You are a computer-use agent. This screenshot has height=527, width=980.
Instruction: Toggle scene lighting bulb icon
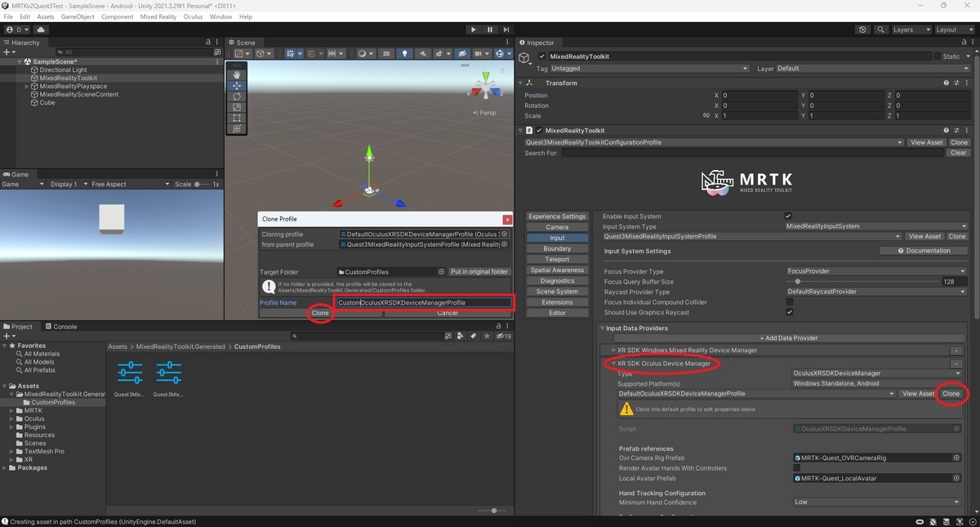pyautogui.click(x=404, y=53)
